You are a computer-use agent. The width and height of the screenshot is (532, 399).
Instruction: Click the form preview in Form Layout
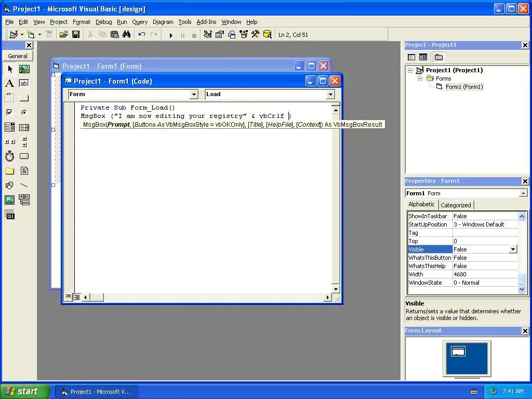(x=458, y=351)
